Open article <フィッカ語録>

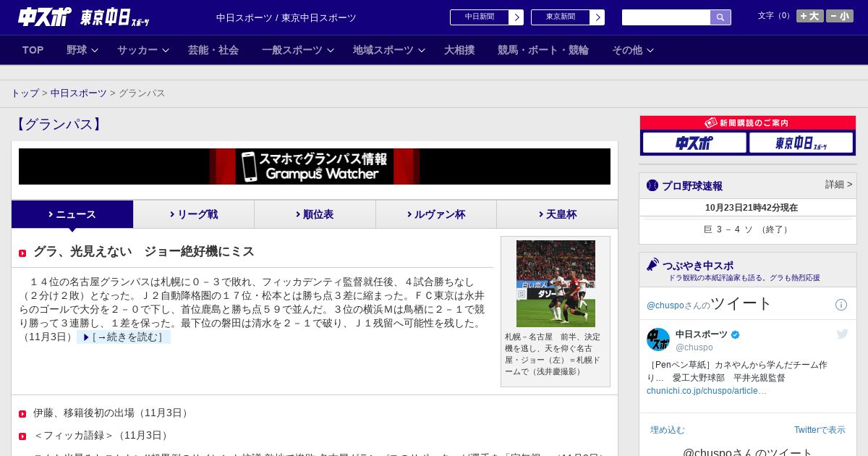102,436
